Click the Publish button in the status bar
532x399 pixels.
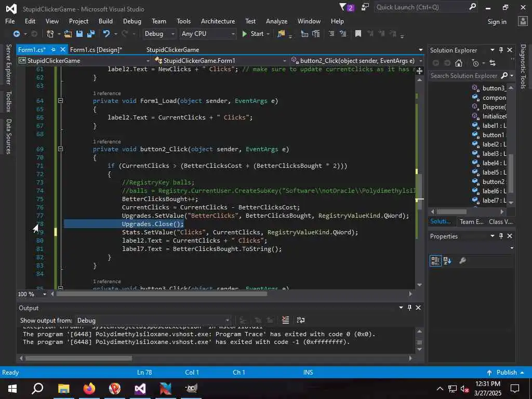click(x=504, y=372)
